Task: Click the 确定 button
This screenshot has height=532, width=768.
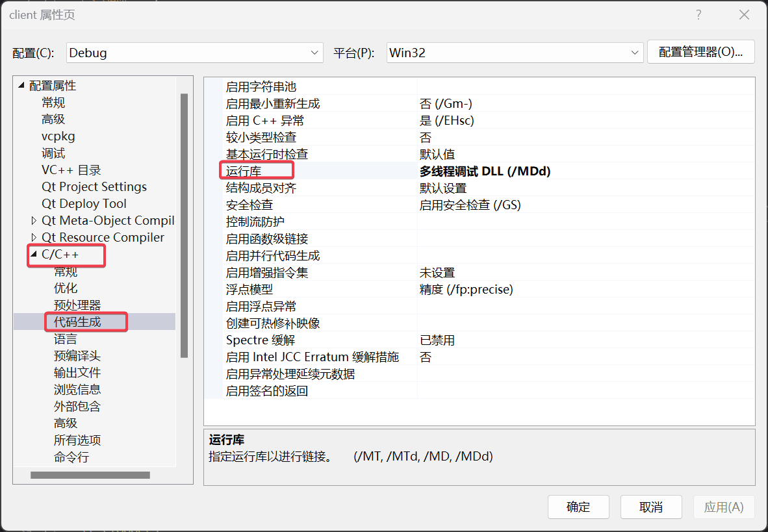Action: [578, 507]
